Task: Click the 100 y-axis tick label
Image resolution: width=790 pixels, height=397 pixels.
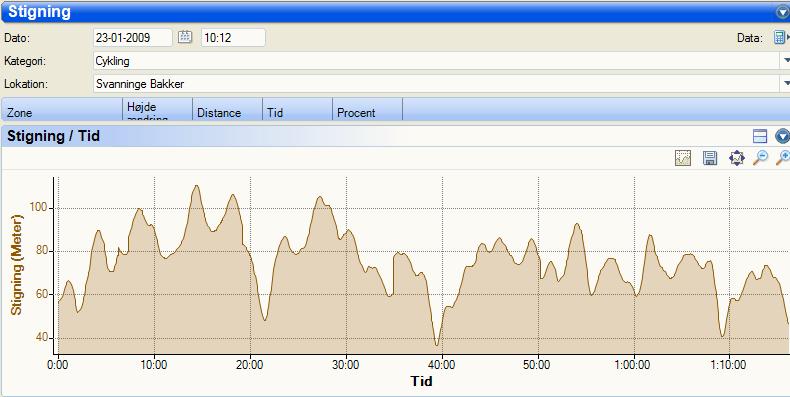Action: click(39, 207)
